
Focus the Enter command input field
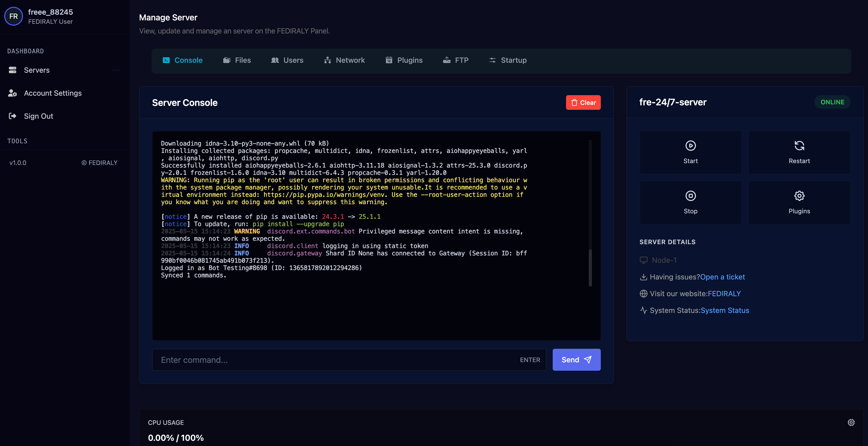349,360
